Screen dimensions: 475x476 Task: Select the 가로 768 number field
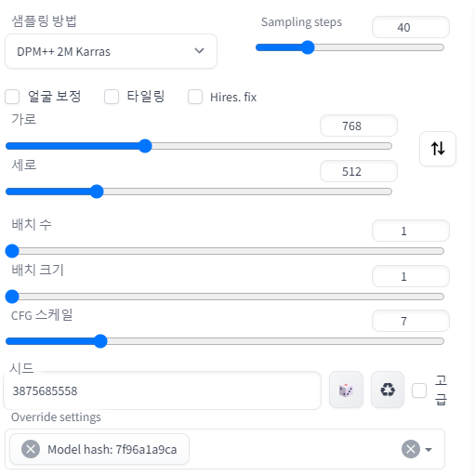coord(359,126)
